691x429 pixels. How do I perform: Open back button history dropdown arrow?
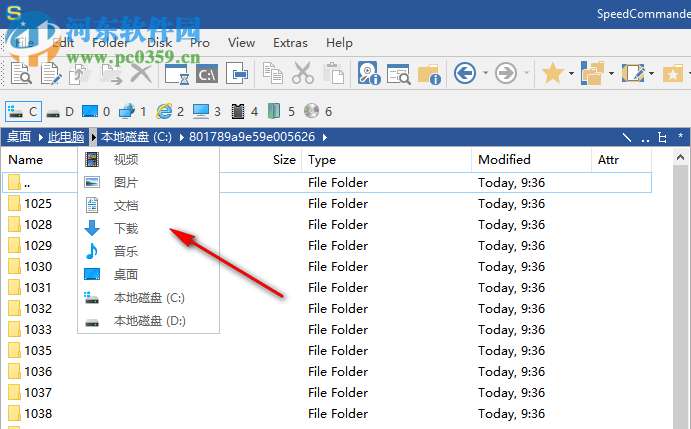point(485,73)
